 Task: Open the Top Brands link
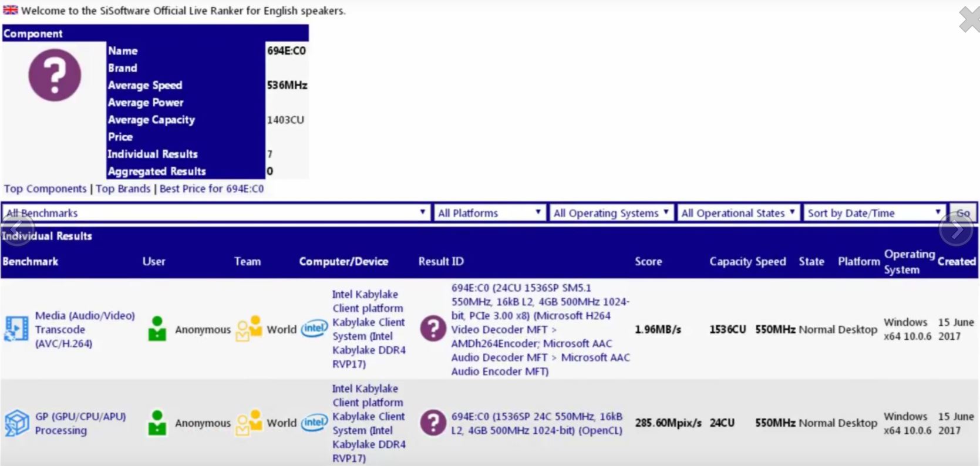(123, 189)
